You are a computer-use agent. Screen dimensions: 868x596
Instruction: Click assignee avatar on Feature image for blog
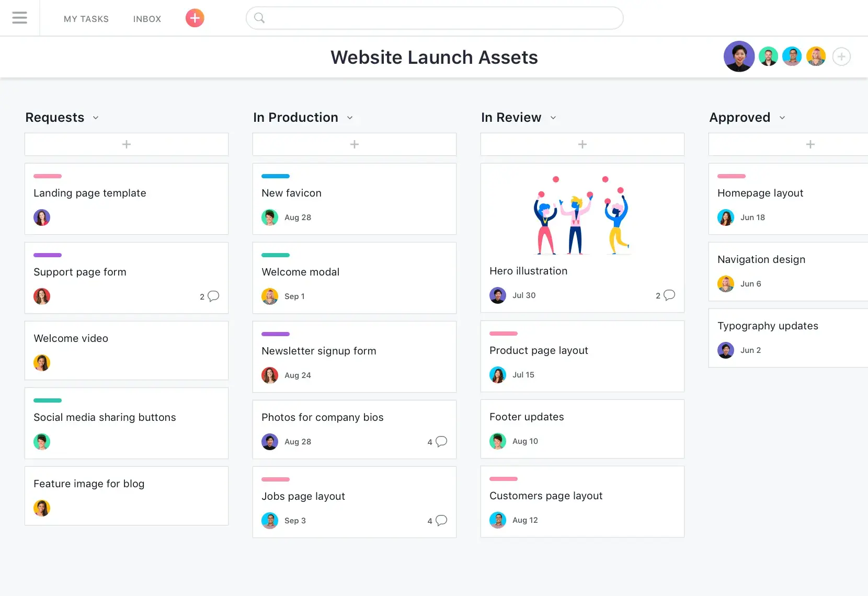point(42,508)
